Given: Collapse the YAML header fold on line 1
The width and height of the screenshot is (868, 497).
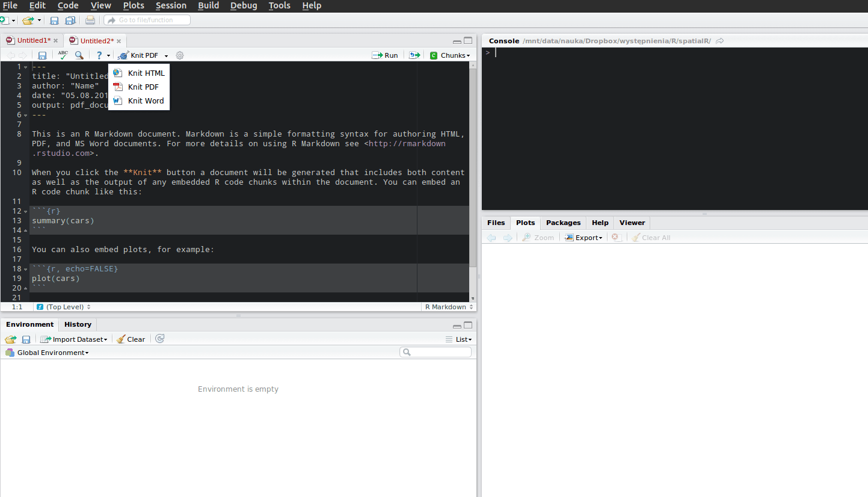Looking at the screenshot, I should [x=25, y=67].
